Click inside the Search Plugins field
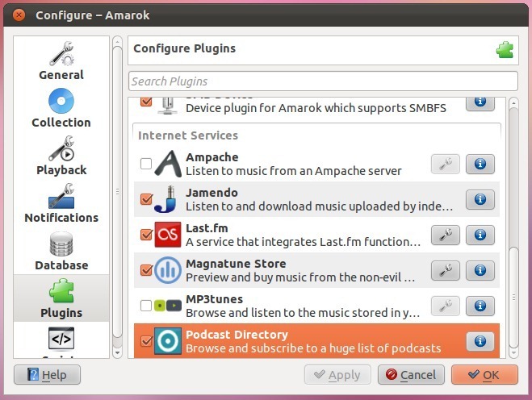Screen dimensions: 532x400 pyautogui.click(x=324, y=81)
